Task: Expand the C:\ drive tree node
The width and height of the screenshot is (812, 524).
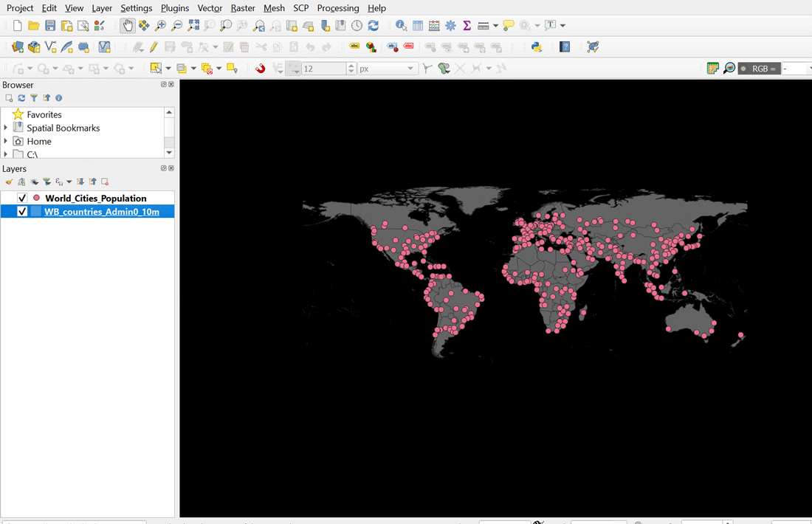Action: [x=6, y=154]
